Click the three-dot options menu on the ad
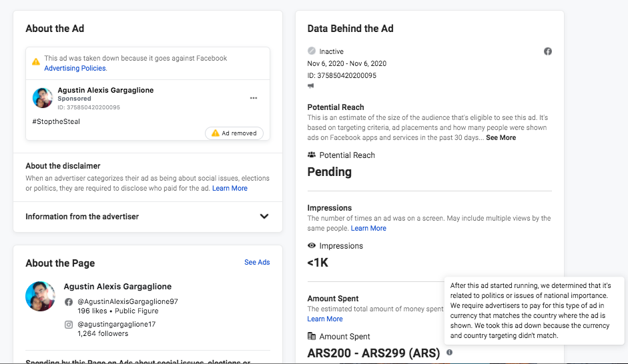 (x=254, y=98)
